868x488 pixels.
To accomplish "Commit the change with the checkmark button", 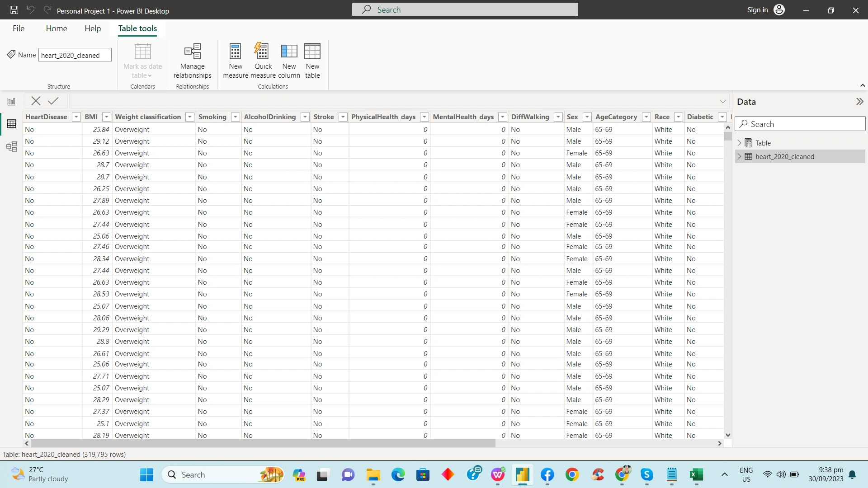I will tap(53, 101).
